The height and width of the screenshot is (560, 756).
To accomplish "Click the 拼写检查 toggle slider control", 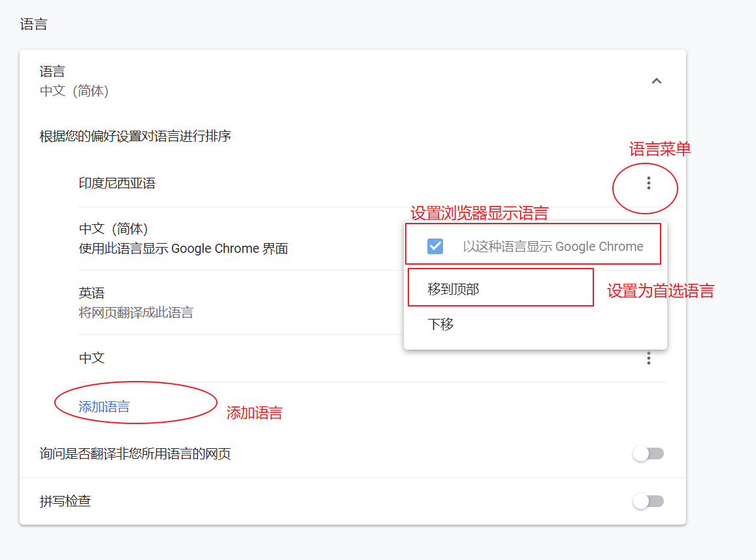I will (x=648, y=501).
